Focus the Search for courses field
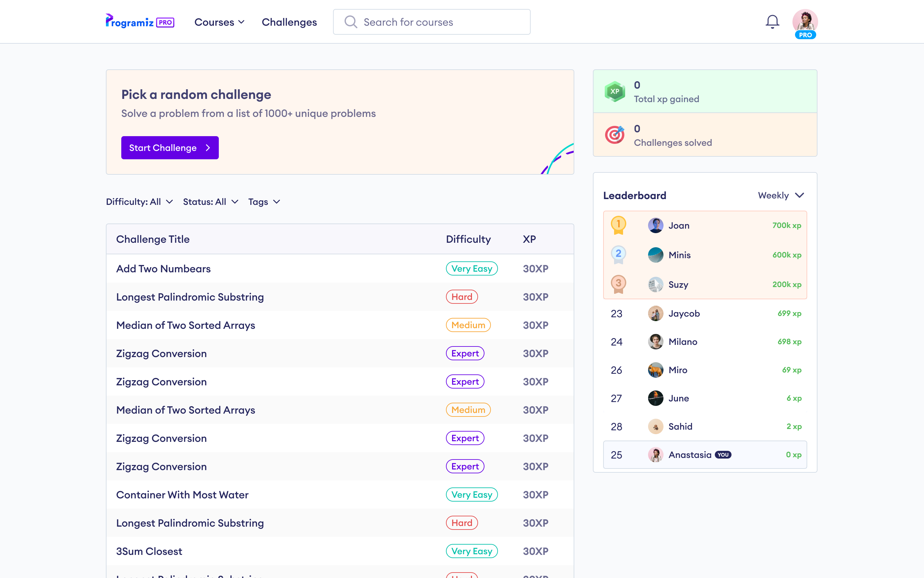924x578 pixels. 432,22
